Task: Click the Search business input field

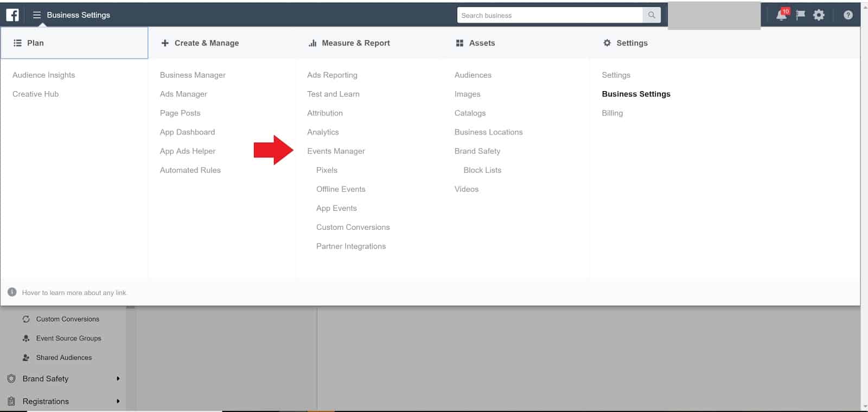Action: coord(550,15)
